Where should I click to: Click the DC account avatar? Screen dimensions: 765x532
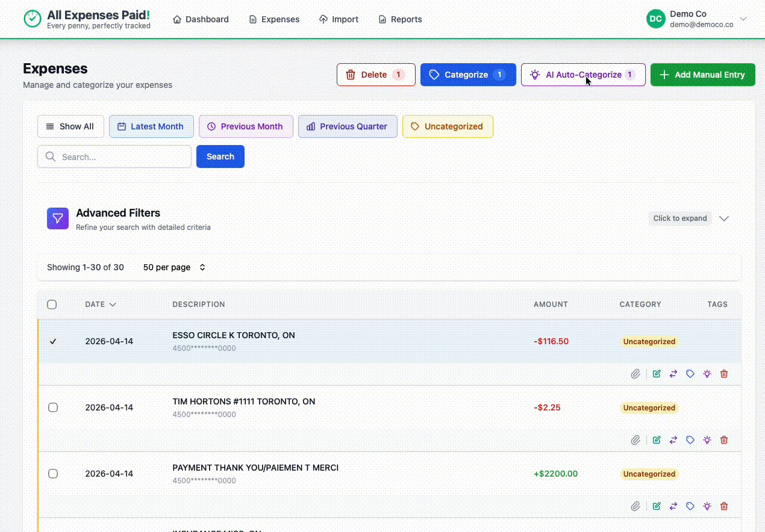[x=656, y=19]
